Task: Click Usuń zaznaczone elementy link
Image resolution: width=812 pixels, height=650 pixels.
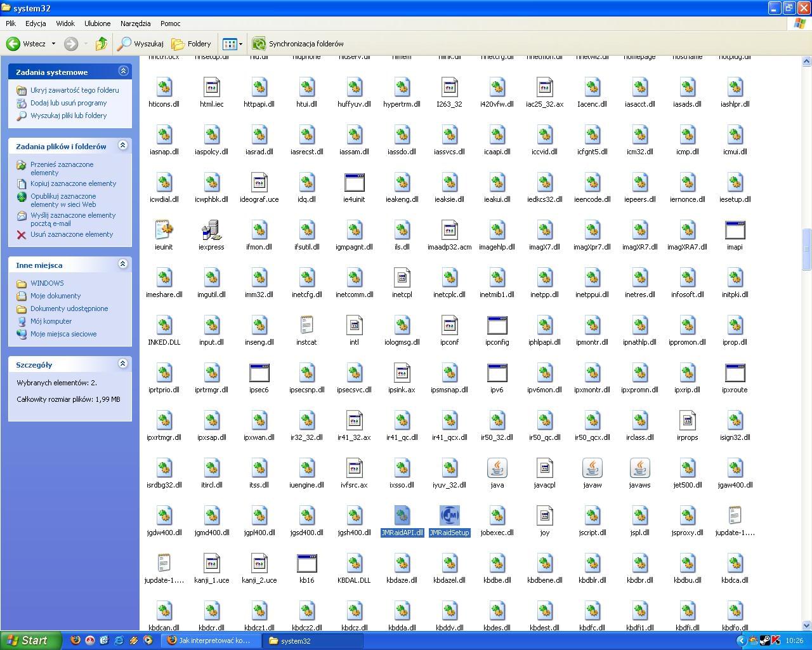Action: 71,234
